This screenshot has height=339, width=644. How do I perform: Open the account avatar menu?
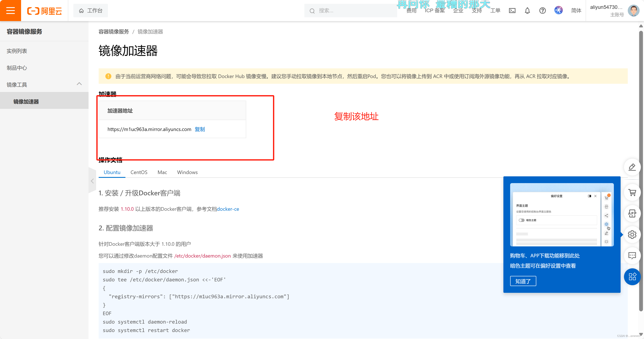pos(633,11)
